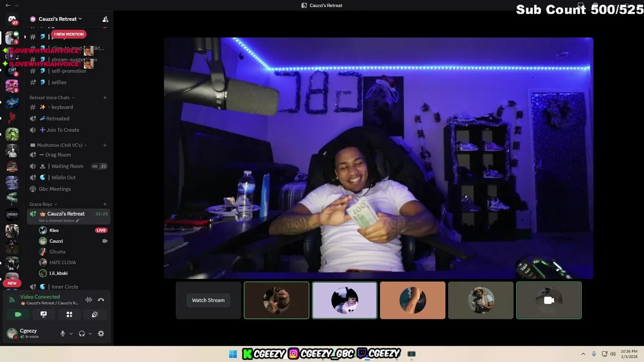Click the Set a channel status pencil
This screenshot has width=644, height=362.
pyautogui.click(x=77, y=221)
